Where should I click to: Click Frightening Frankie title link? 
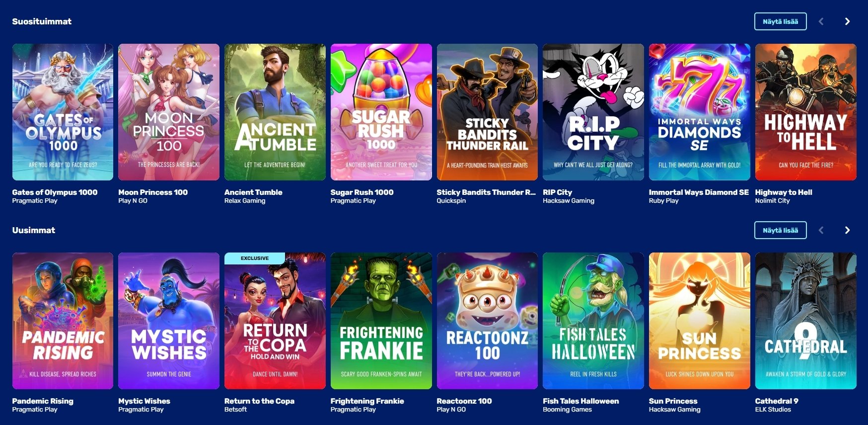(x=367, y=401)
